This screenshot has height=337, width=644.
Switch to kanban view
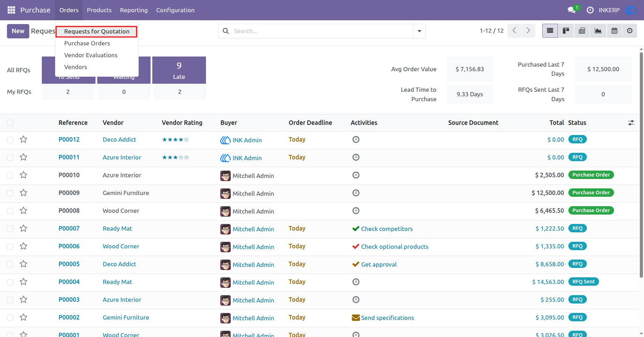point(566,31)
